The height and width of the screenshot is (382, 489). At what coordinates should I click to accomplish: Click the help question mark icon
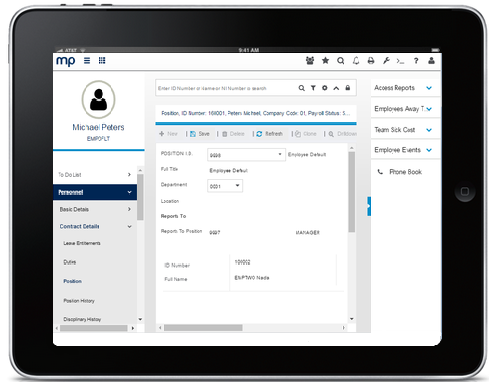[416, 61]
